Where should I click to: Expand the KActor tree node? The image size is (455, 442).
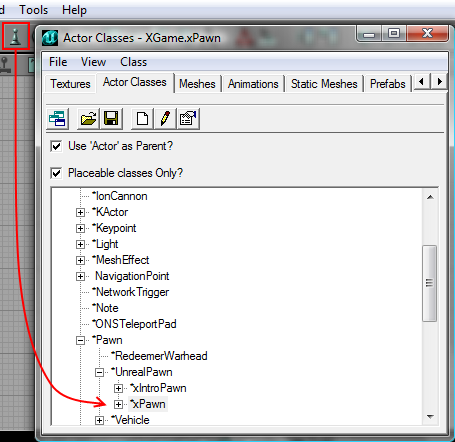point(80,212)
